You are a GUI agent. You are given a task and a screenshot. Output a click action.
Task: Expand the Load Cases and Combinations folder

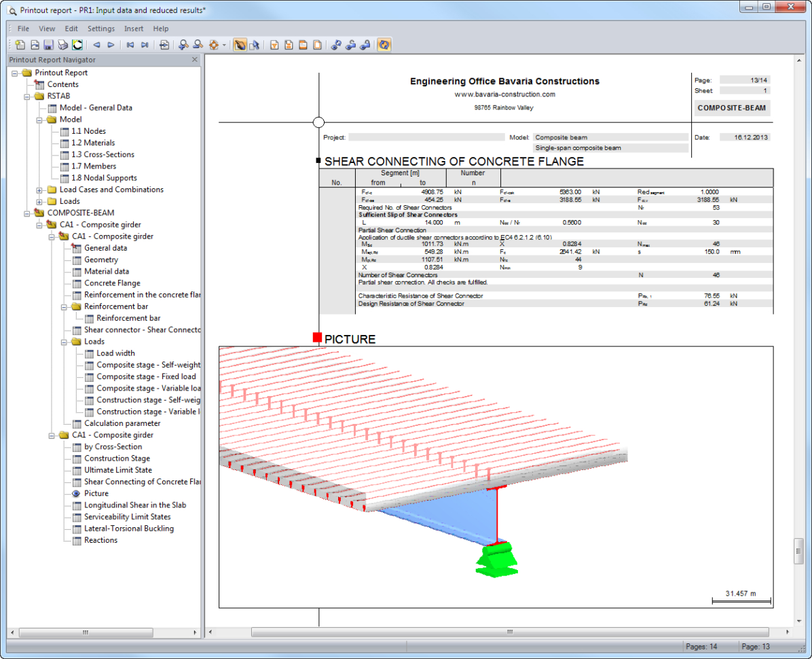coord(39,190)
